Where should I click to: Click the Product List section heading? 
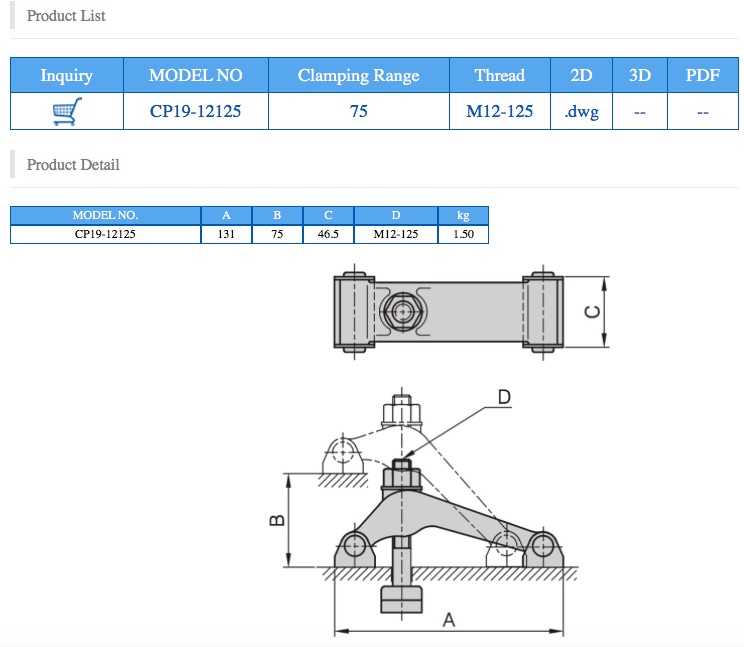(x=66, y=16)
